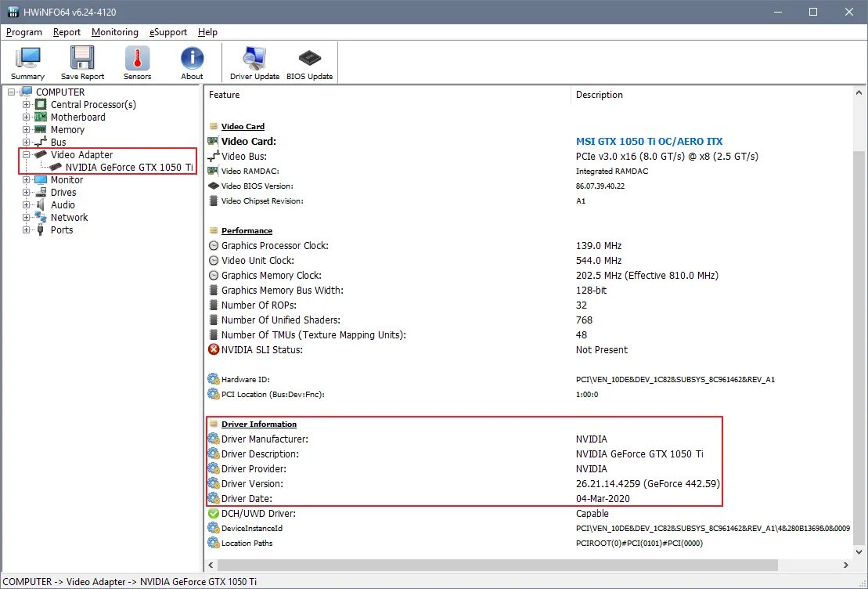Click the Performance section header
The image size is (868, 589).
[x=247, y=230]
